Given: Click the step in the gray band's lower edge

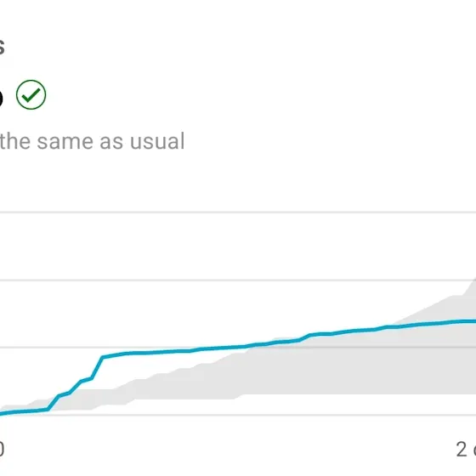Looking at the screenshot, I should tap(239, 397).
